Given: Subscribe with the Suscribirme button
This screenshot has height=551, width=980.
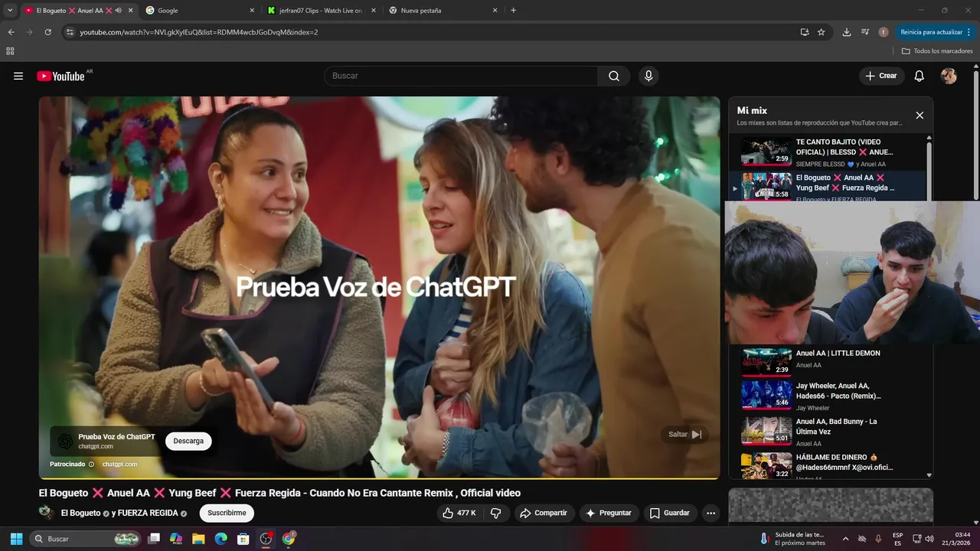Looking at the screenshot, I should point(227,513).
